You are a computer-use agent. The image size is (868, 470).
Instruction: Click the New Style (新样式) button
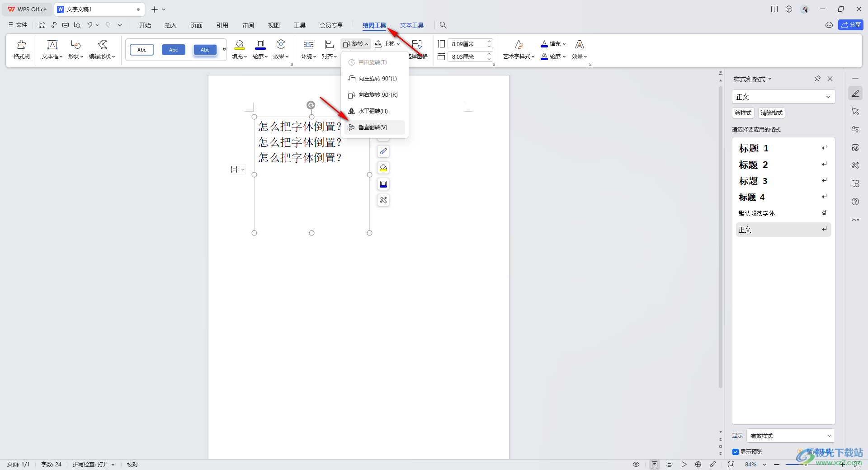click(743, 113)
